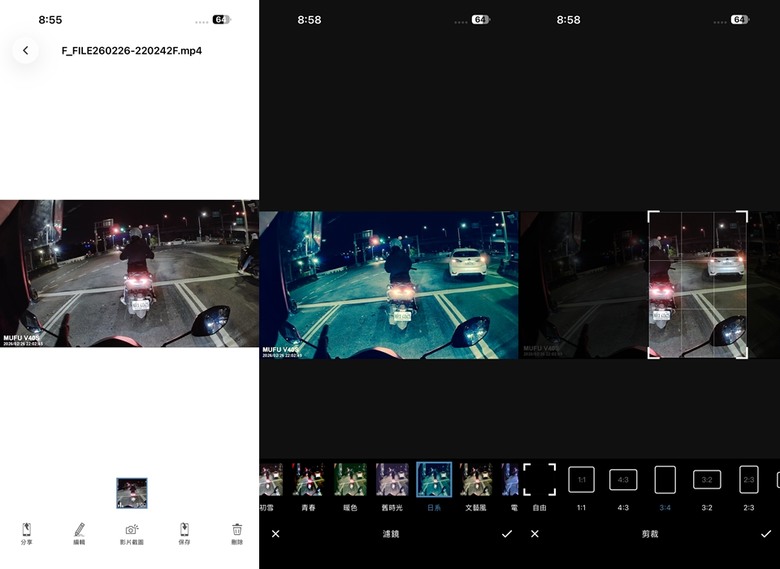Tap battery indicator in the 8:55 status bar
Viewport: 780px width, 569px height.
221,19
